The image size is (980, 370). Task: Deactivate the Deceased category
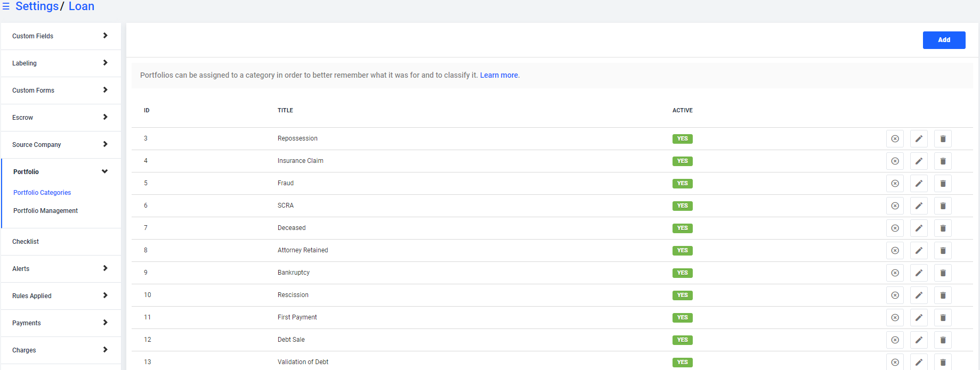pyautogui.click(x=895, y=228)
